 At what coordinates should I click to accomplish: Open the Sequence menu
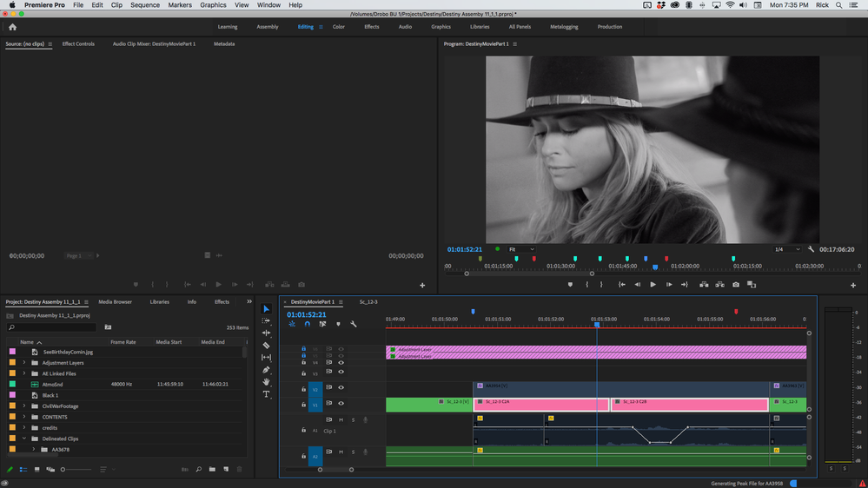coord(144,5)
